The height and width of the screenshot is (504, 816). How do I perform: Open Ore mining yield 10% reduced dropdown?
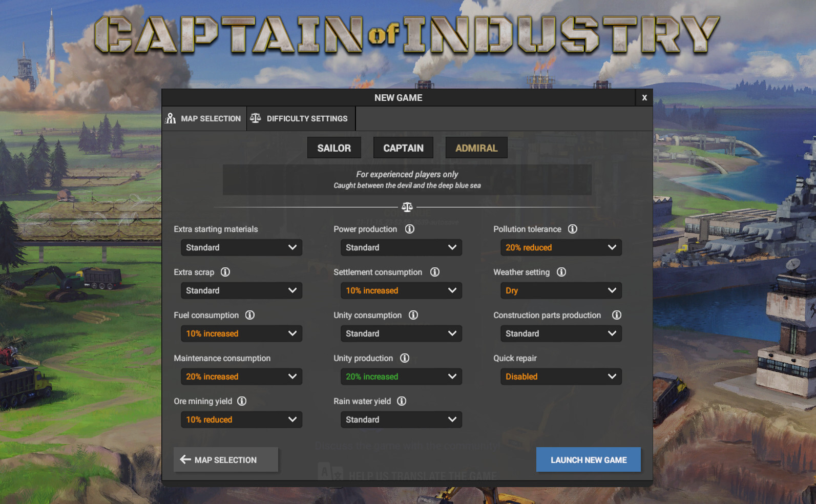click(x=241, y=419)
